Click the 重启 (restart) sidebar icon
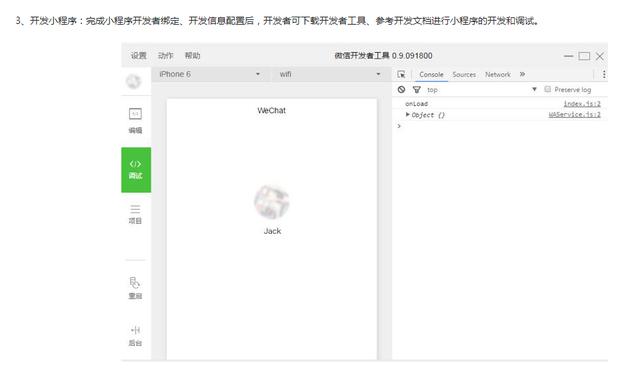 135,288
